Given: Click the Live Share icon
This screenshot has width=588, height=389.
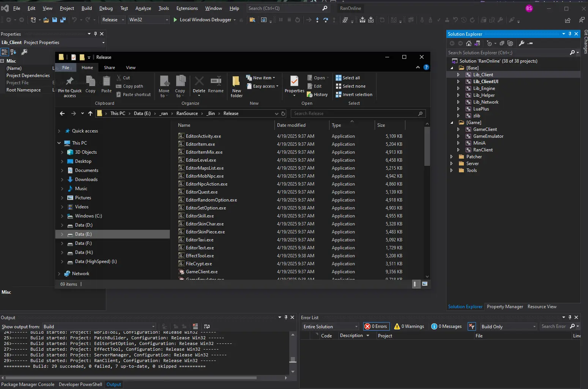Looking at the screenshot, I should click(568, 20).
